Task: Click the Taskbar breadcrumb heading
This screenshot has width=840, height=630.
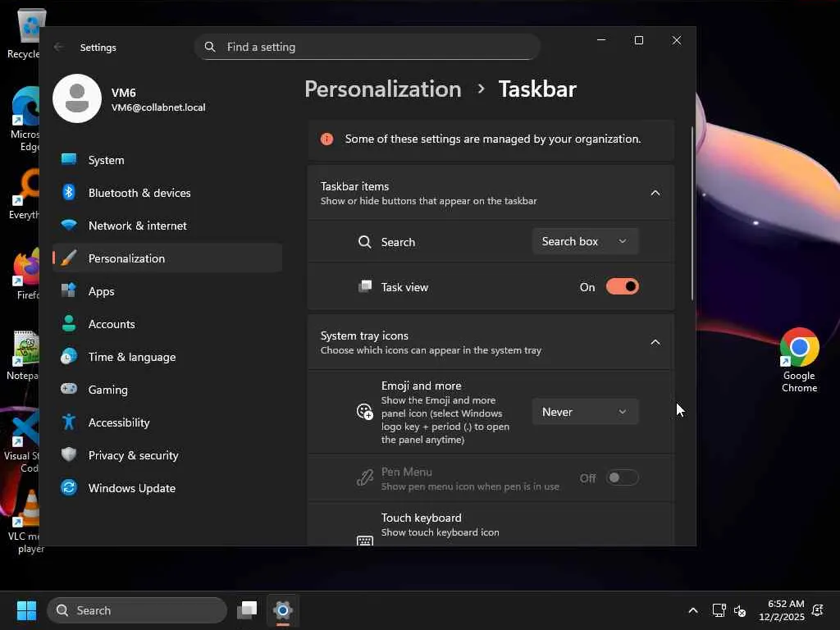Action: tap(537, 89)
